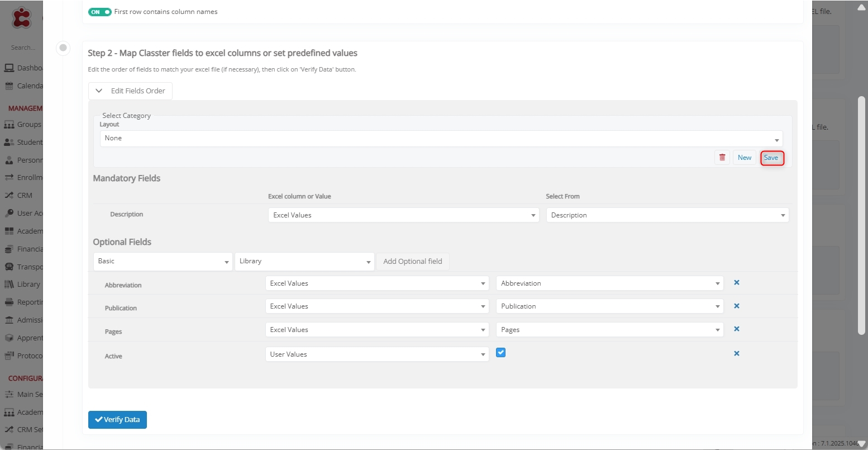868x450 pixels.
Task: Remove the Publication optional field row
Action: [736, 306]
